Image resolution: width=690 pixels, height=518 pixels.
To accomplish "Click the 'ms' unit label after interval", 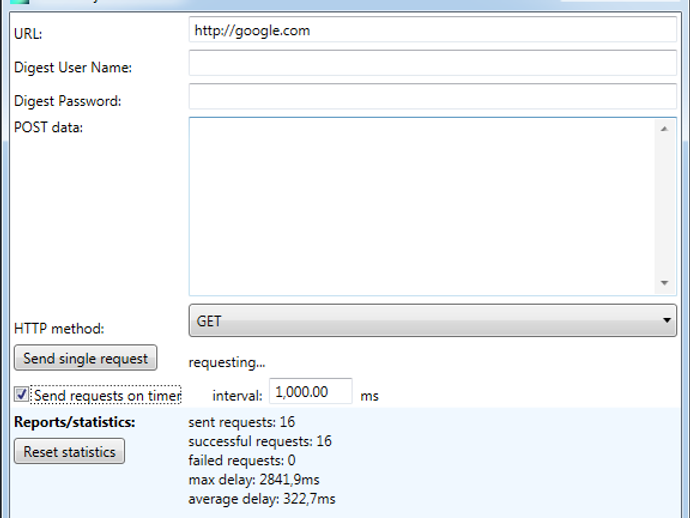I will click(369, 396).
